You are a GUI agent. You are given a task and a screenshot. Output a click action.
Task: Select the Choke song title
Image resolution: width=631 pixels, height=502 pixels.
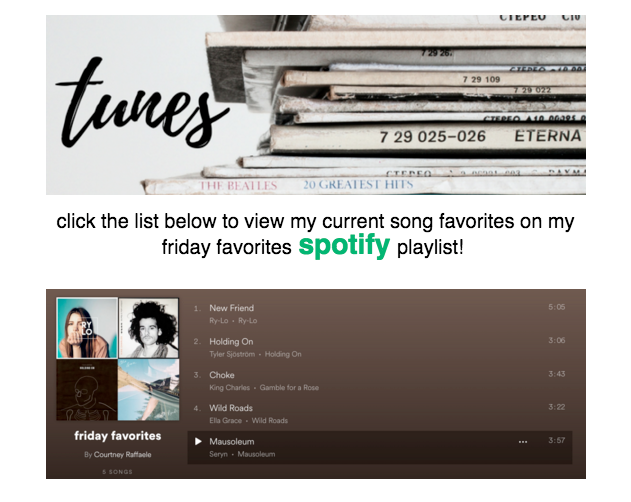tap(222, 375)
